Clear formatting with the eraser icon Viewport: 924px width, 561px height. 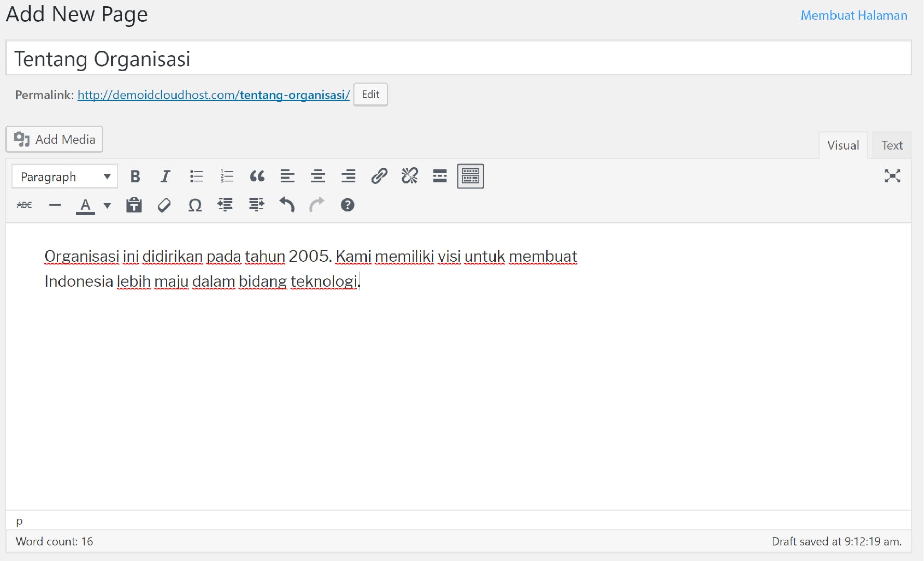[164, 205]
